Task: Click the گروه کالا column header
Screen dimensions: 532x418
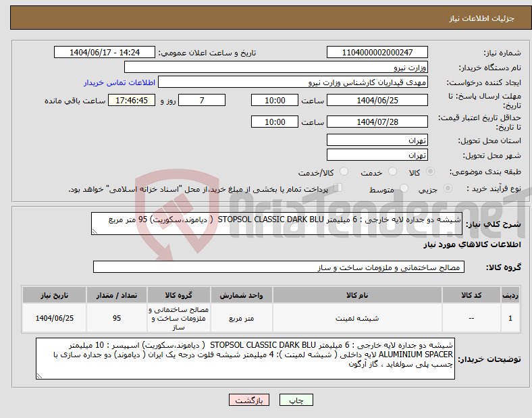Action: tap(178, 295)
